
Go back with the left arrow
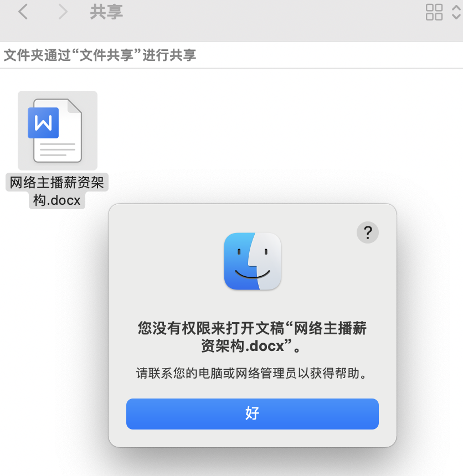point(23,12)
